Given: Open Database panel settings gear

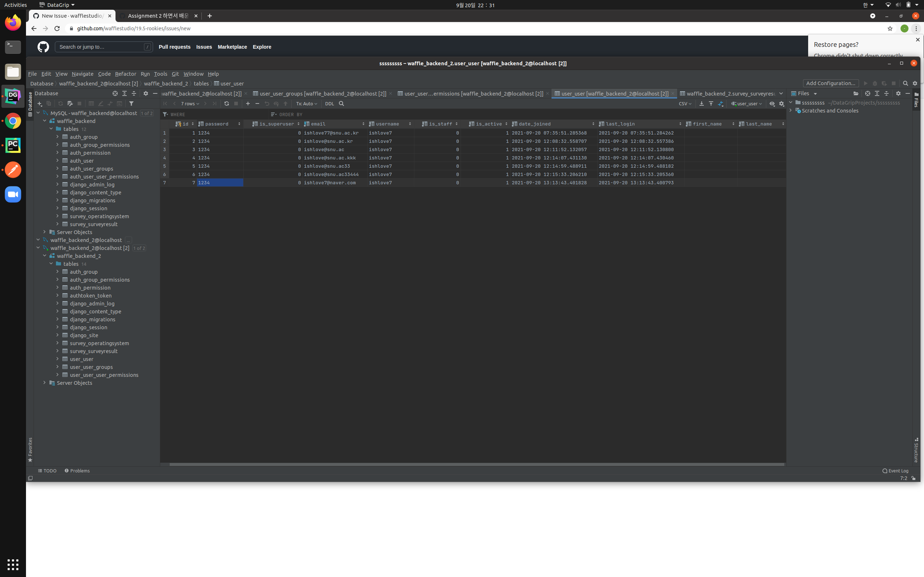Looking at the screenshot, I should point(146,93).
